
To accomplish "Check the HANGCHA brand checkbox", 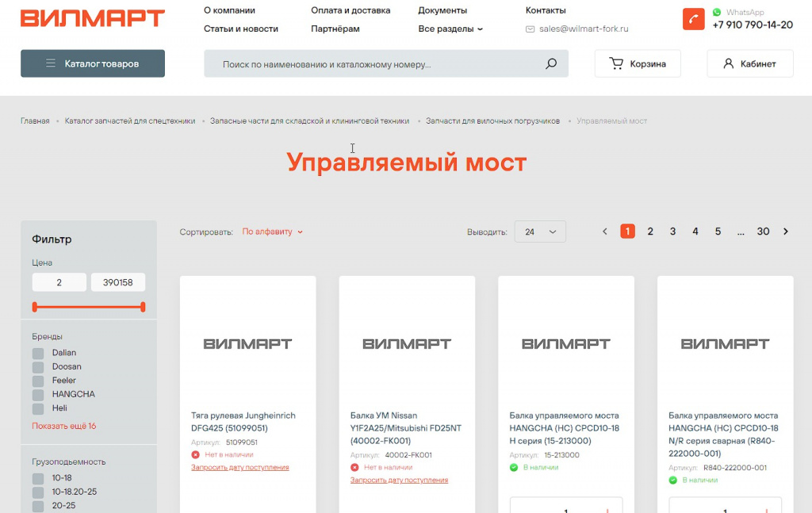I will click(x=38, y=395).
